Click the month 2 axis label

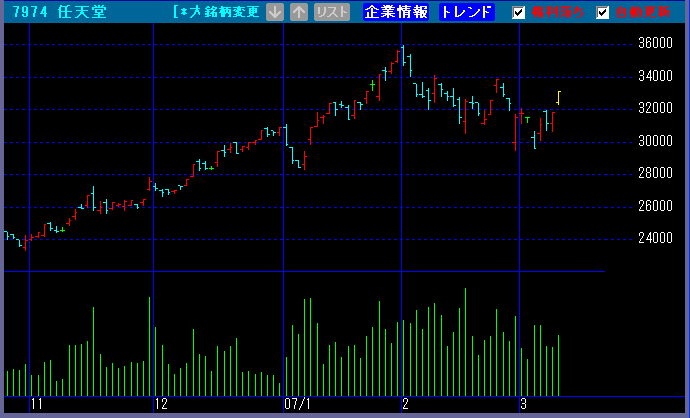[x=406, y=404]
